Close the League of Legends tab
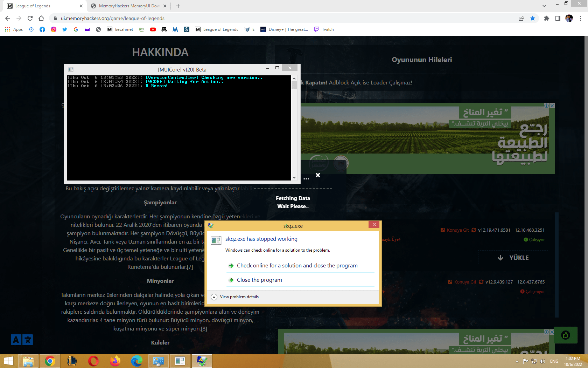Image resolution: width=588 pixels, height=368 pixels. point(81,6)
